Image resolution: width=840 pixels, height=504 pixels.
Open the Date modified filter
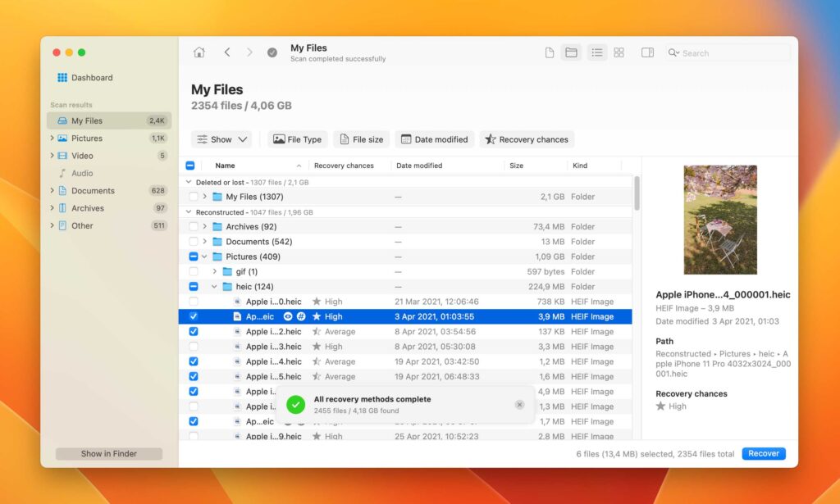coord(434,138)
